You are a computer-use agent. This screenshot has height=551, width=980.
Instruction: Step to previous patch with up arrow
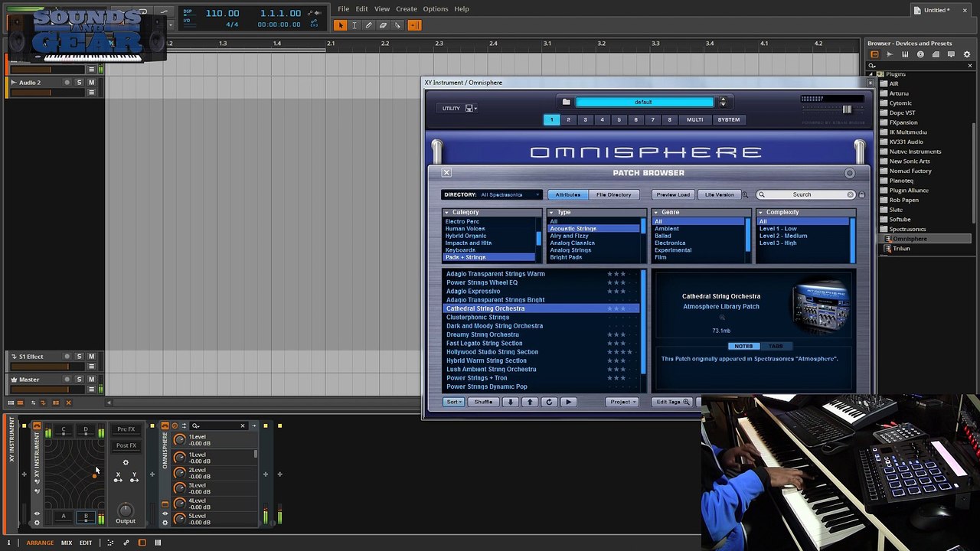[x=529, y=402]
